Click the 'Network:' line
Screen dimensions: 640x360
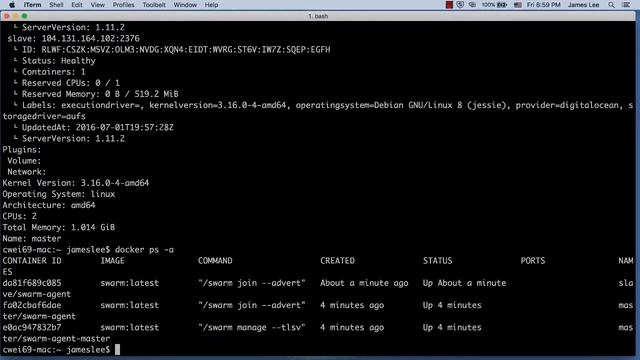click(27, 172)
